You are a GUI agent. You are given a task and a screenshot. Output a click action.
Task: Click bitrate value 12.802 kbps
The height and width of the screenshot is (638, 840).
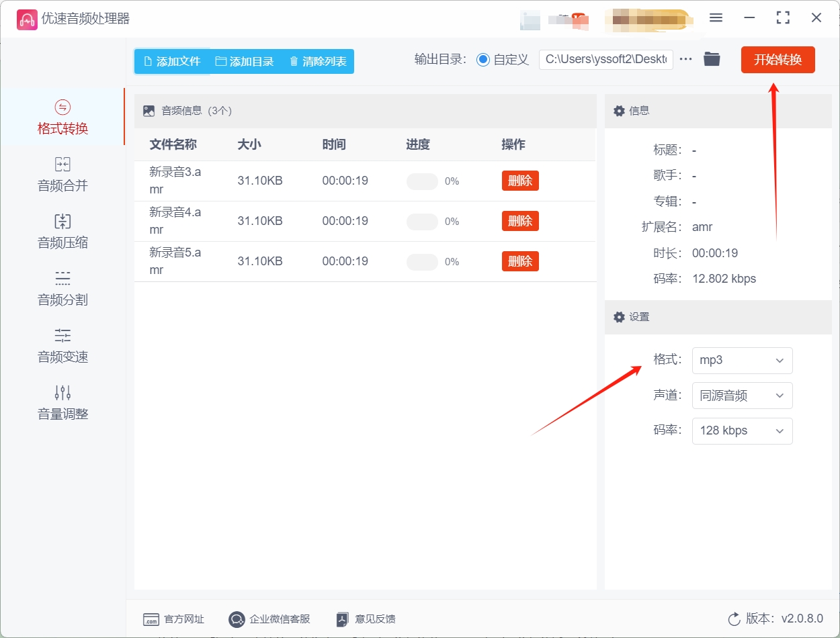tap(724, 279)
